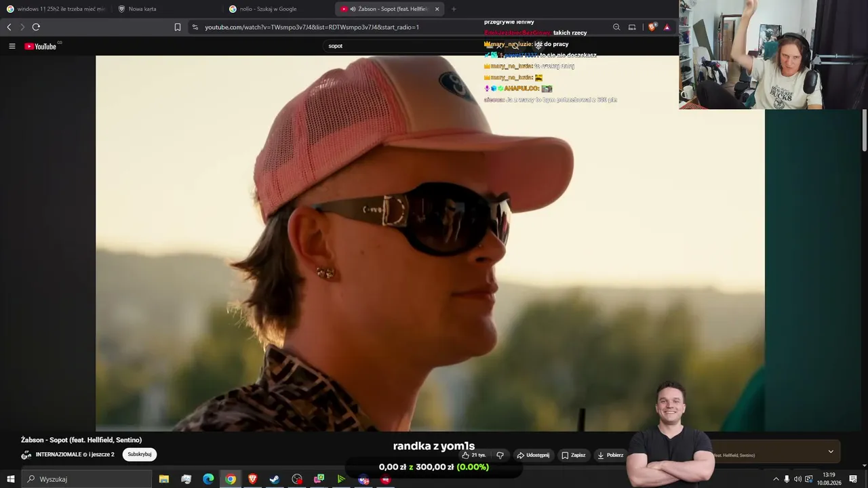Click the Windows Wyszukaj search box
This screenshot has width=868, height=488.
click(87, 479)
